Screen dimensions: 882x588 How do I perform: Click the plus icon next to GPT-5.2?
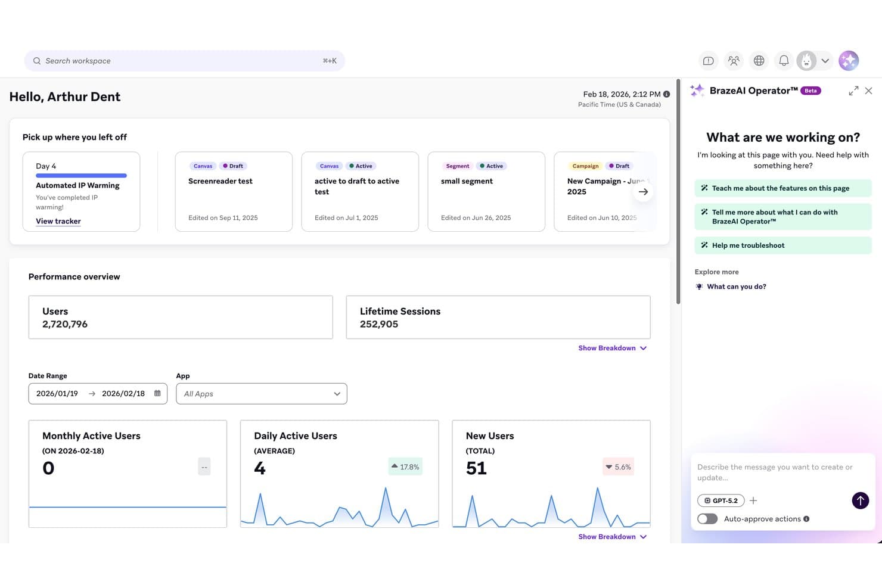pyautogui.click(x=753, y=500)
